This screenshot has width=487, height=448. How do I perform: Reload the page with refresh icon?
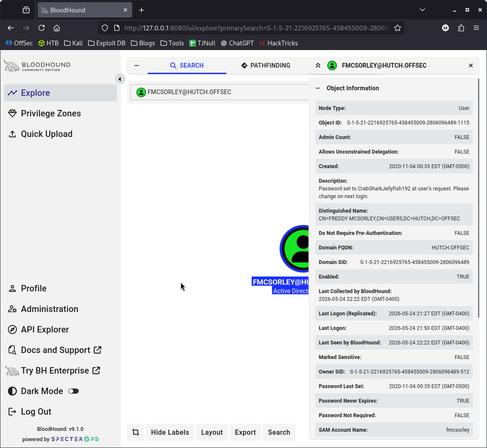click(42, 28)
